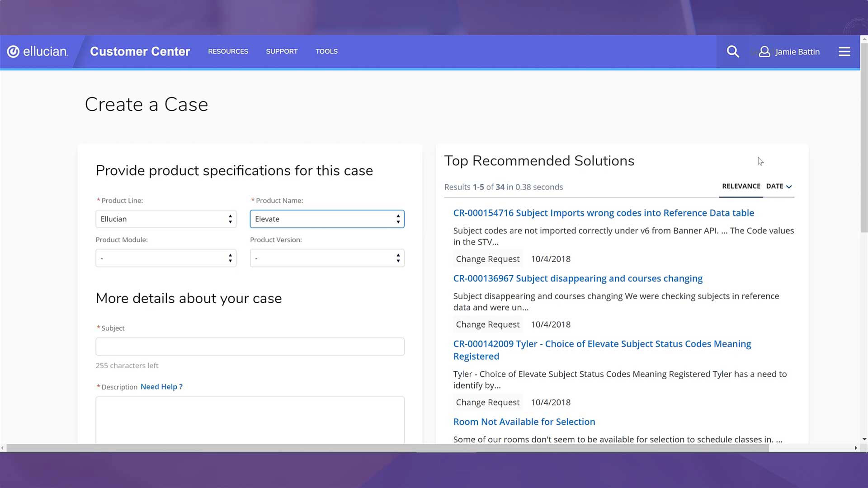Click the user profile icon
The height and width of the screenshot is (488, 868).
point(764,52)
